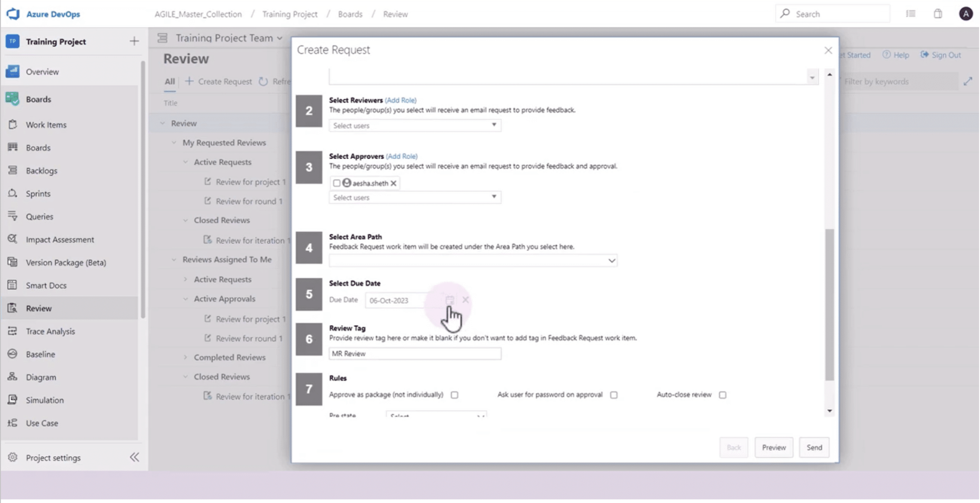Collapse the sidebar with double-chevron icon
This screenshot has width=980, height=503.
coord(134,457)
